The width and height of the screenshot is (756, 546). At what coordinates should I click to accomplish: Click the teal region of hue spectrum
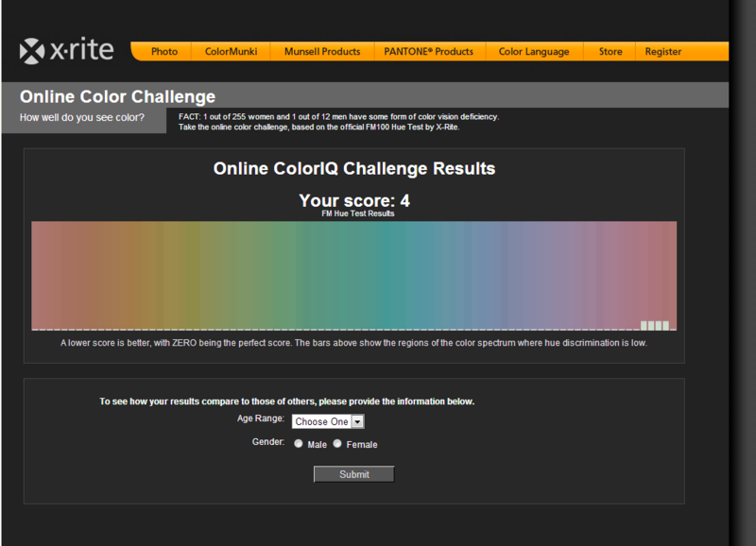pos(390,275)
